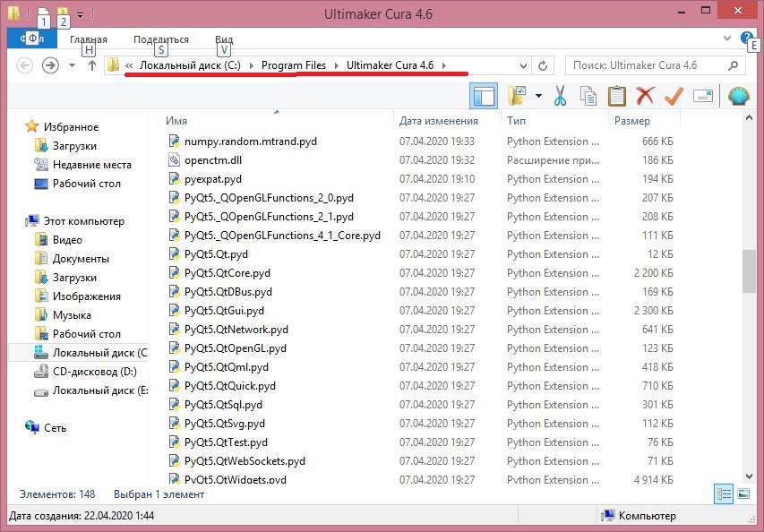Open Документы in the sidebar
This screenshot has width=764, height=532.
click(81, 259)
